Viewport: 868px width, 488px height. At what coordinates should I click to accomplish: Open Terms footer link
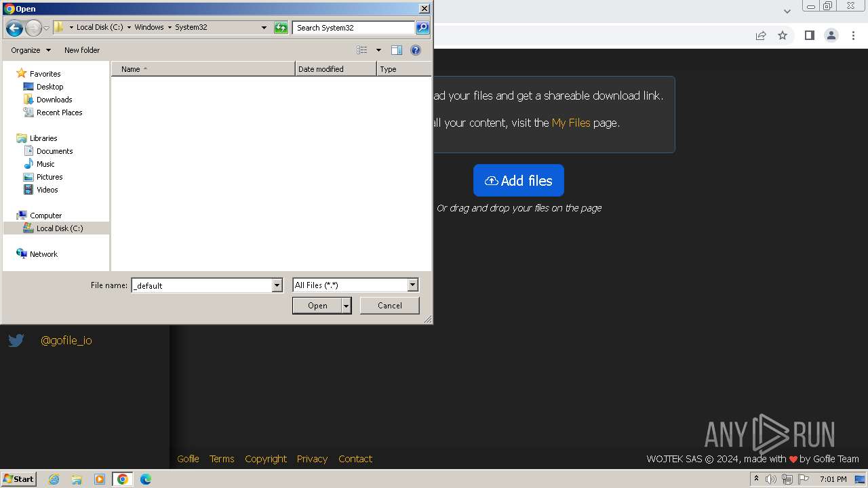[x=222, y=459]
